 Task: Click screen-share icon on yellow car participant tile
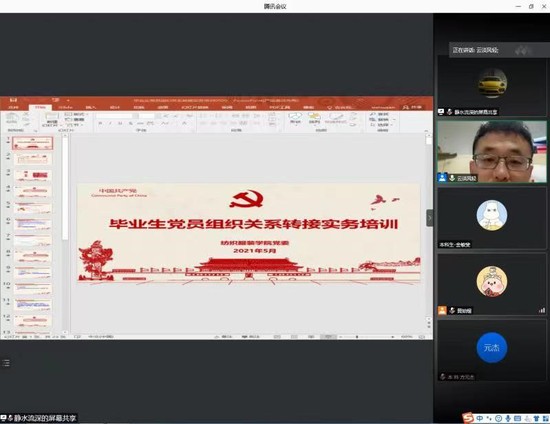(x=441, y=112)
